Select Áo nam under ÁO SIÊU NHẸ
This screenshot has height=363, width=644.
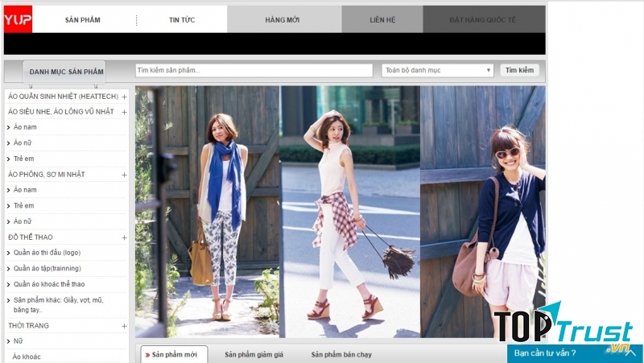pos(25,127)
